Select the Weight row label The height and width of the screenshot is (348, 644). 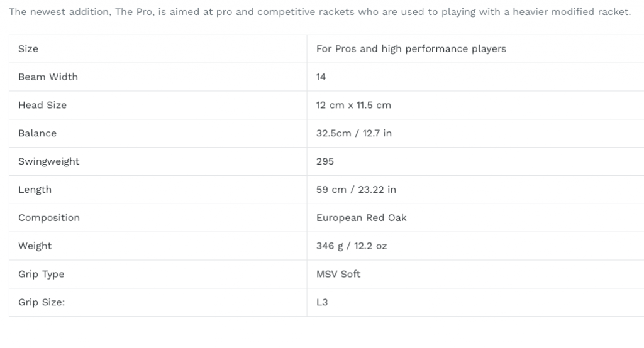click(x=35, y=246)
